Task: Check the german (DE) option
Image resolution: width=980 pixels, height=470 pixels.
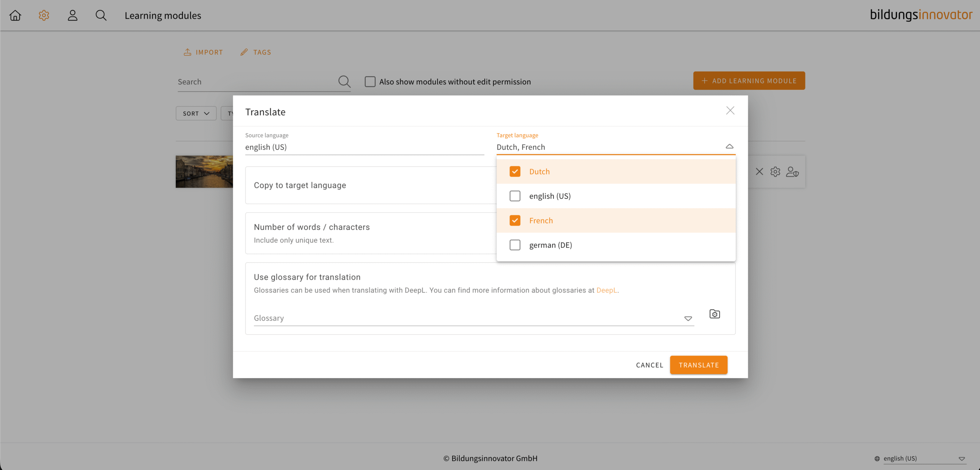Action: click(515, 245)
